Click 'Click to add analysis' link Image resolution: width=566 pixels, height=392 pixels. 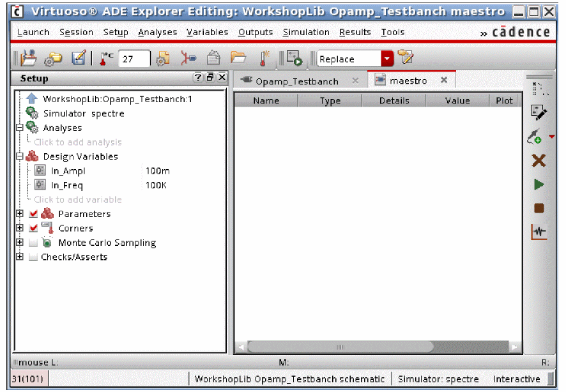click(x=77, y=142)
